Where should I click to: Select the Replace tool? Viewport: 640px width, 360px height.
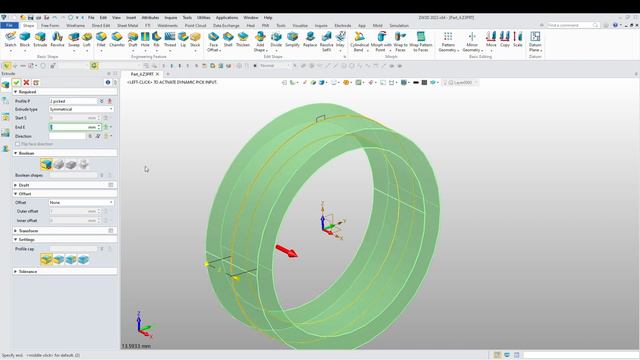point(310,40)
